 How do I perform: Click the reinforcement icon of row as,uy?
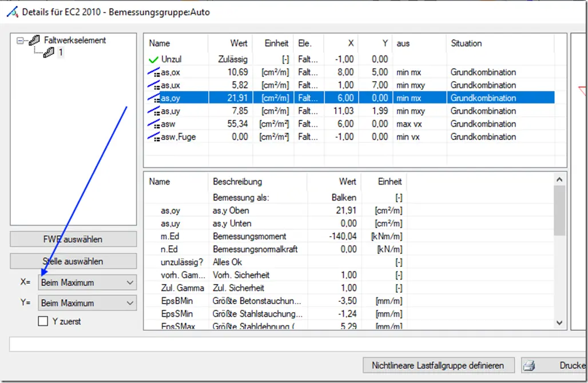click(154, 111)
